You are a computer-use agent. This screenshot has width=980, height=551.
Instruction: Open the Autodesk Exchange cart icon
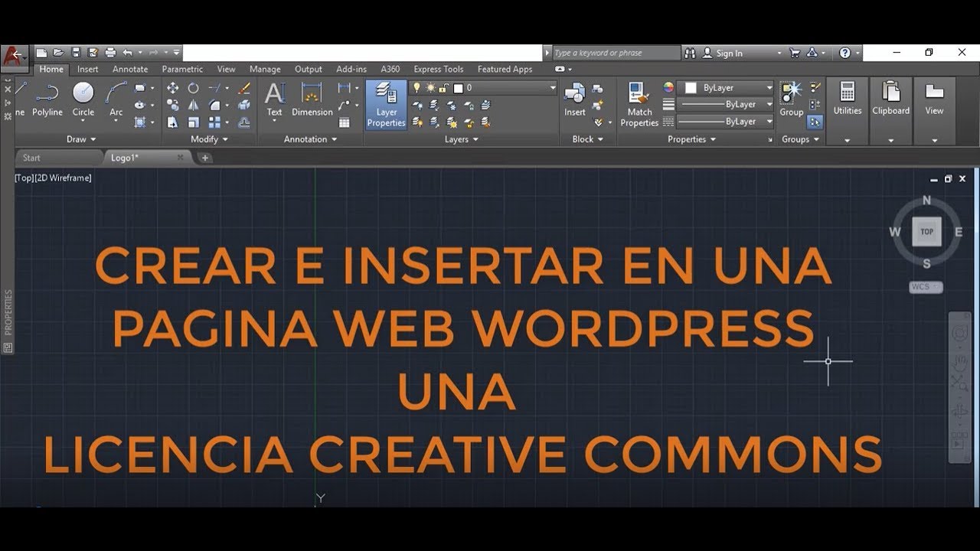[x=795, y=53]
